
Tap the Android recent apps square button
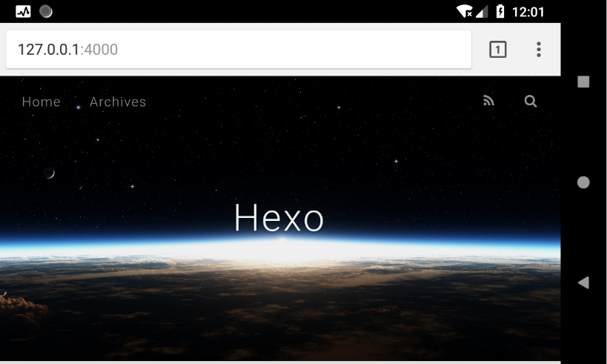pyautogui.click(x=583, y=82)
